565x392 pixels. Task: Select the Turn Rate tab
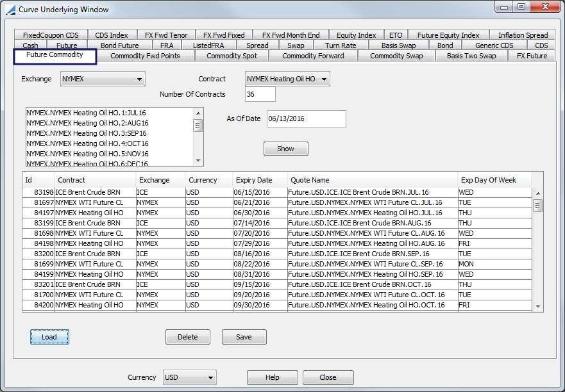341,45
